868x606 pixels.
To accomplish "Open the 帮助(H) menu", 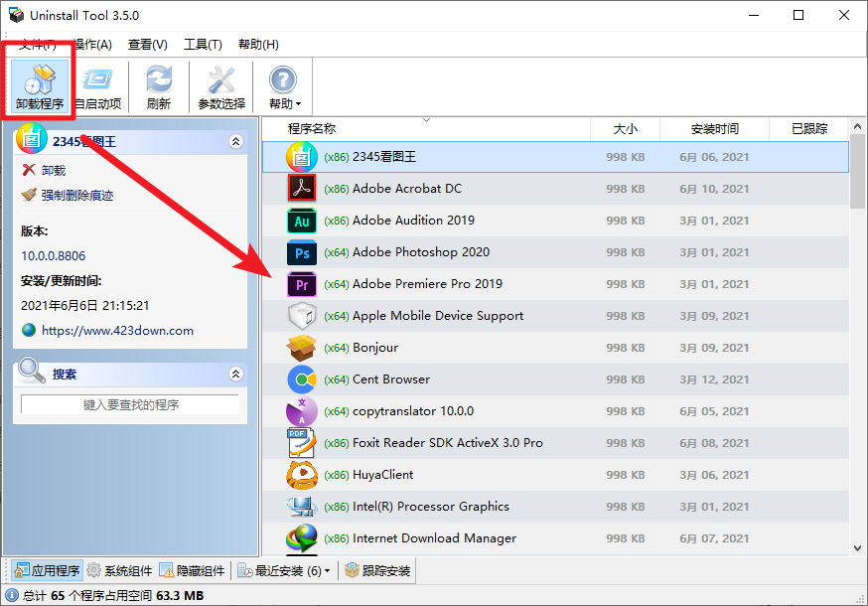I will [x=258, y=45].
